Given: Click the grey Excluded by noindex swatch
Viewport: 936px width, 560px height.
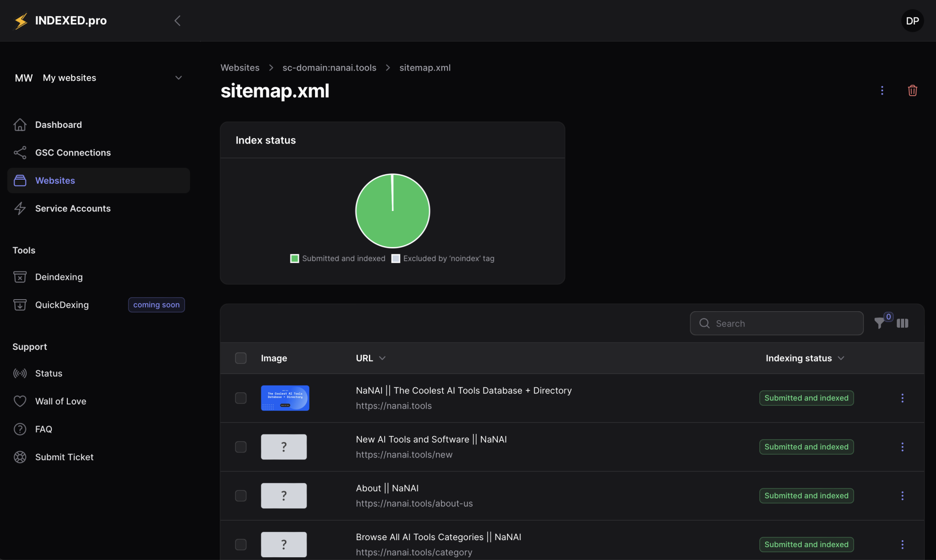Looking at the screenshot, I should [396, 259].
